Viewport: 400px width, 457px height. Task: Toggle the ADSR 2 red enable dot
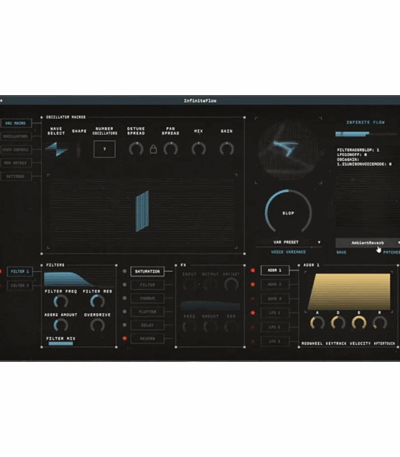[x=253, y=284]
